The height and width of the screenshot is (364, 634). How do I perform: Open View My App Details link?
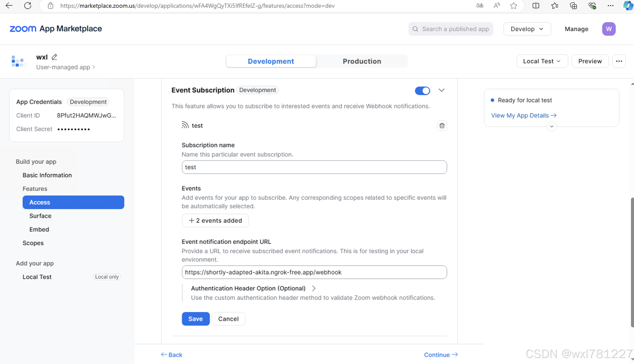click(524, 115)
